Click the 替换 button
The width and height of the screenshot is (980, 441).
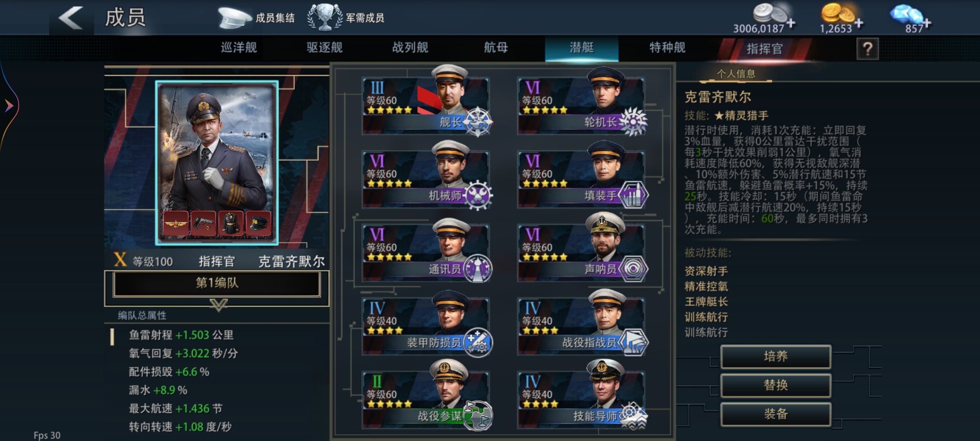pos(776,385)
